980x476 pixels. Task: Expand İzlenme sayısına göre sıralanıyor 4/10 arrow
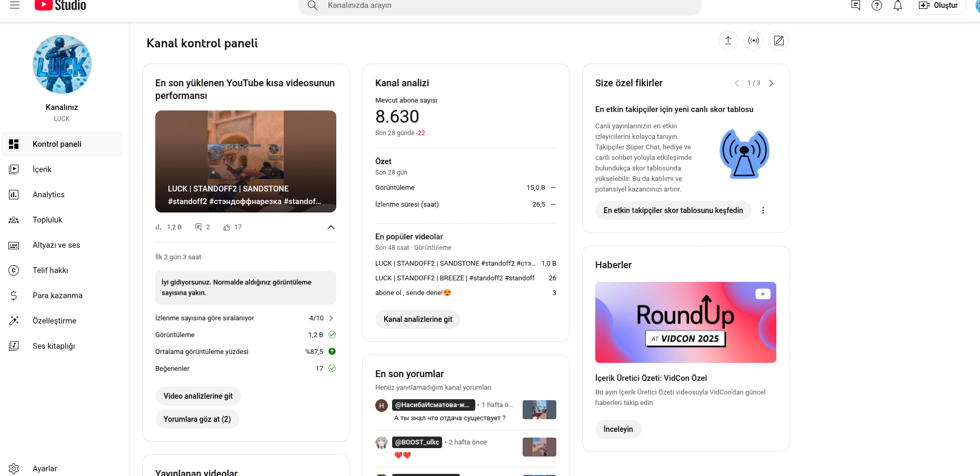pos(331,318)
